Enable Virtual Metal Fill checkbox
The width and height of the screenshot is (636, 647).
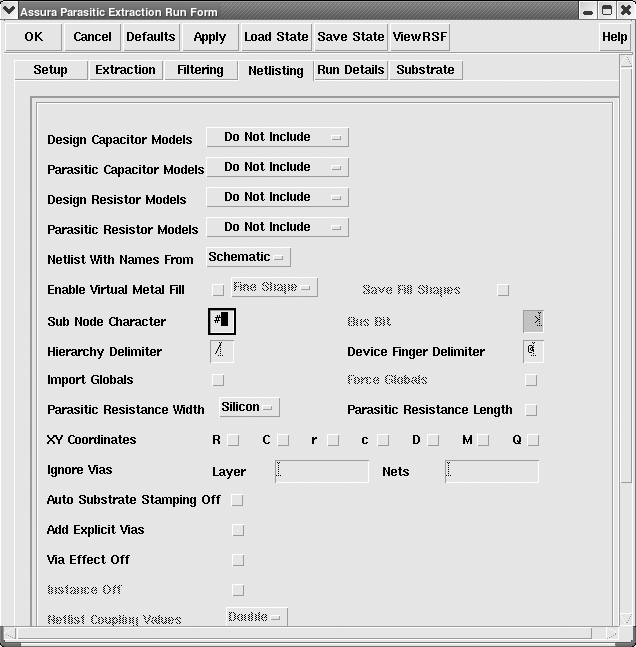[x=218, y=290]
